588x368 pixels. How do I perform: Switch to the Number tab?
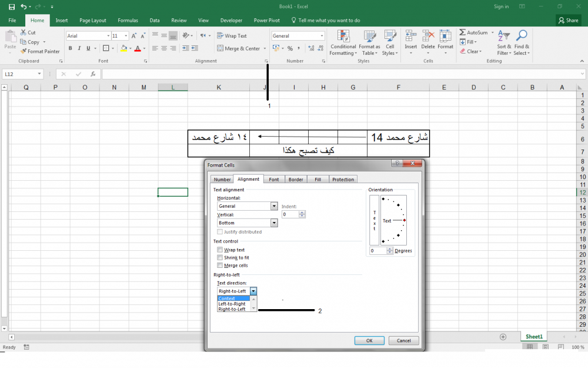[x=222, y=180]
